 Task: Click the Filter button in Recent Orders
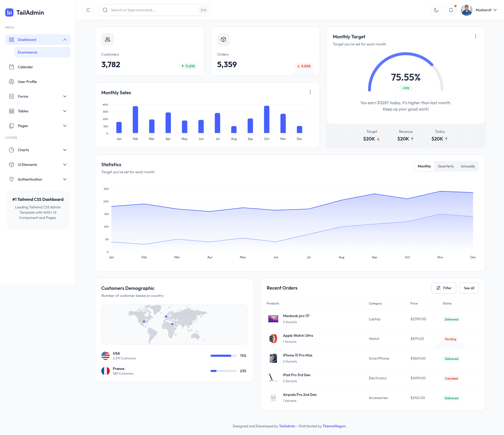(x=444, y=288)
